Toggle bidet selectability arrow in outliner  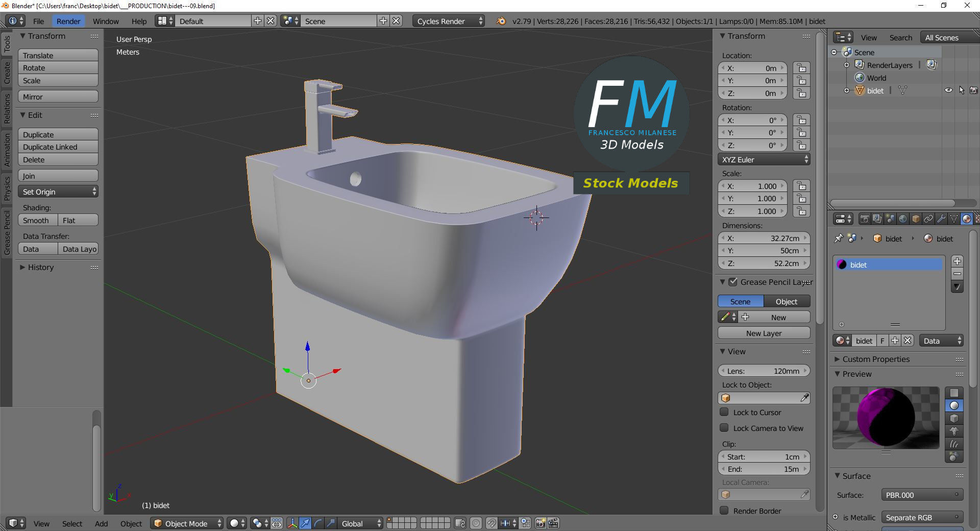[962, 90]
